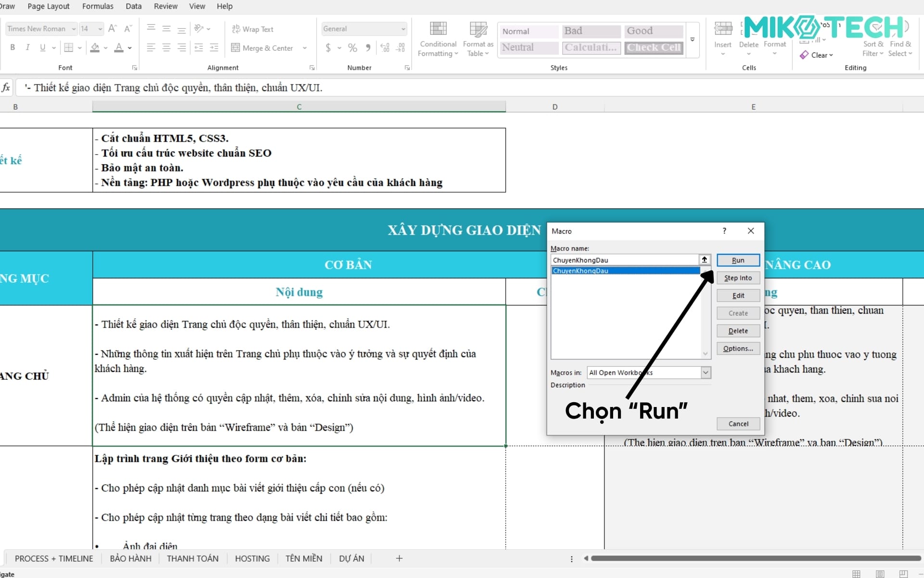Open the Macros in combo box
Viewport: 924px width, 578px height.
649,372
